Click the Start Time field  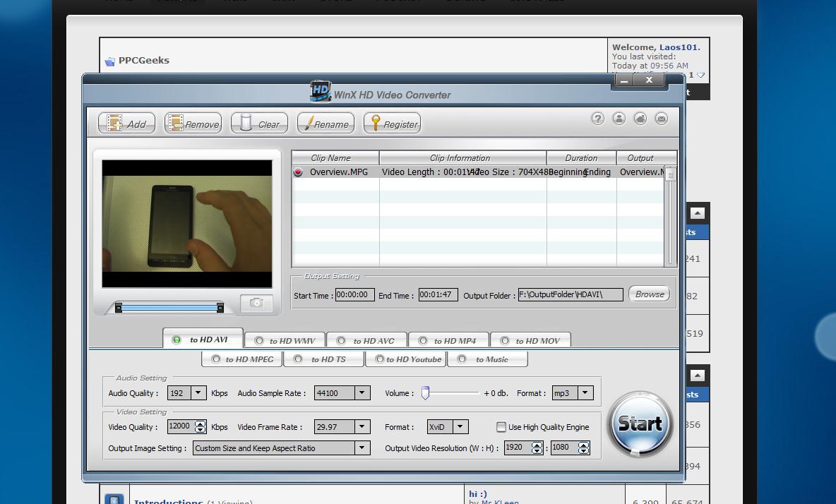point(354,294)
